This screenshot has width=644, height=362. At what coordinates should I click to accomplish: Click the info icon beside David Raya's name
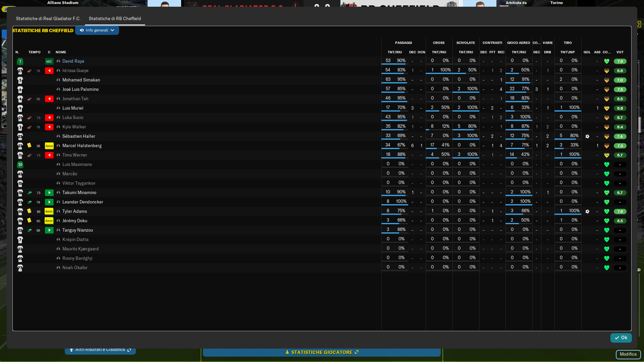point(58,61)
